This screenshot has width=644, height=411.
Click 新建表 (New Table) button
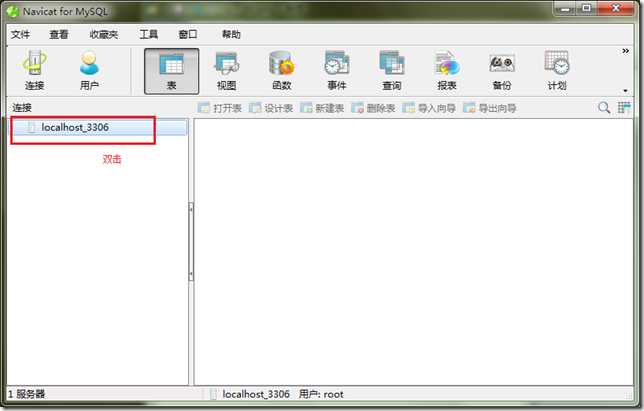click(x=322, y=108)
